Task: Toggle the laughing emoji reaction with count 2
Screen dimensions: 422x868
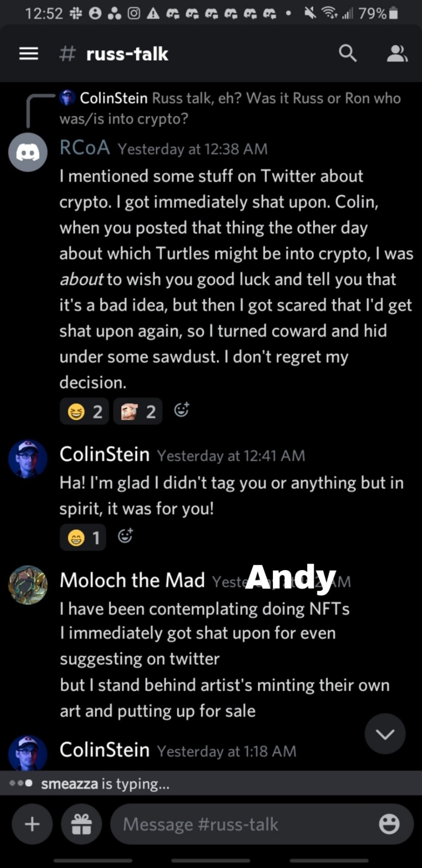Action: (x=84, y=411)
